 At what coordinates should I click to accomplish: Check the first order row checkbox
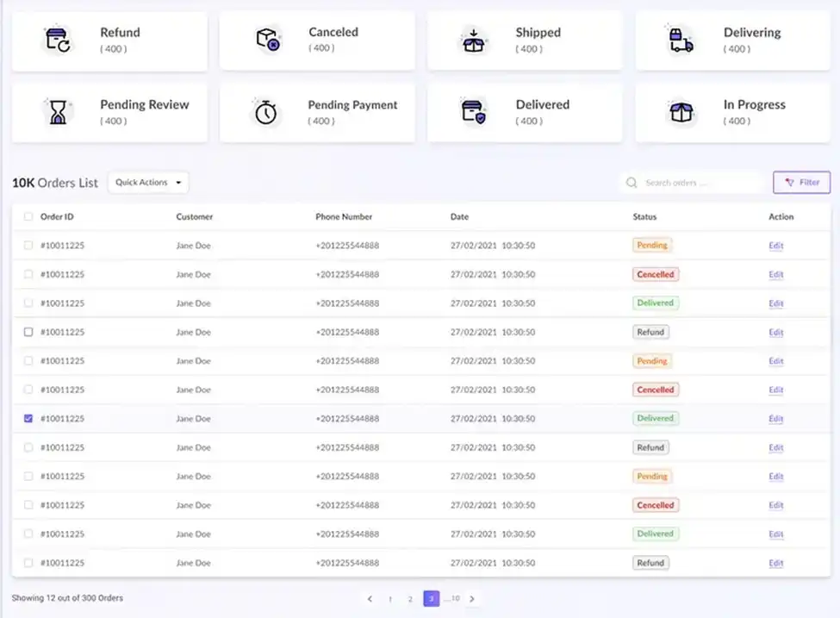click(x=28, y=246)
